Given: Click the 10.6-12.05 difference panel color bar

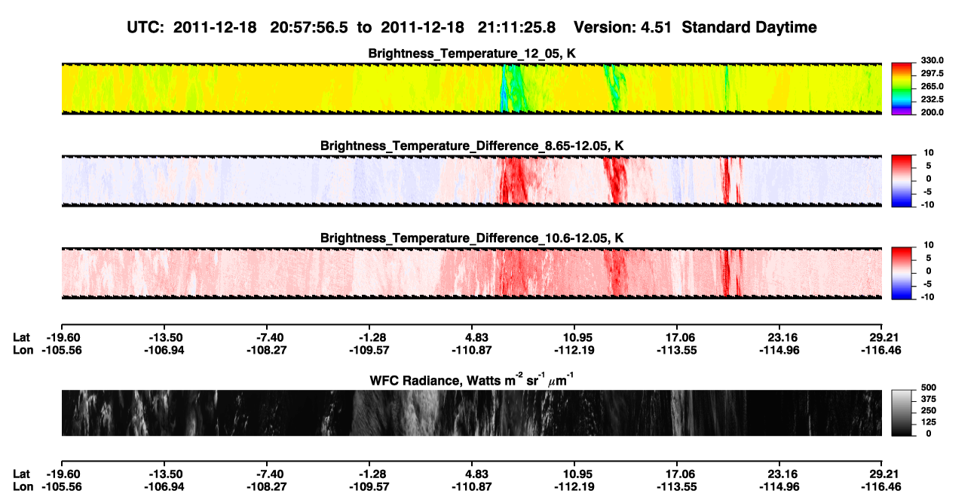Looking at the screenshot, I should click(x=902, y=273).
